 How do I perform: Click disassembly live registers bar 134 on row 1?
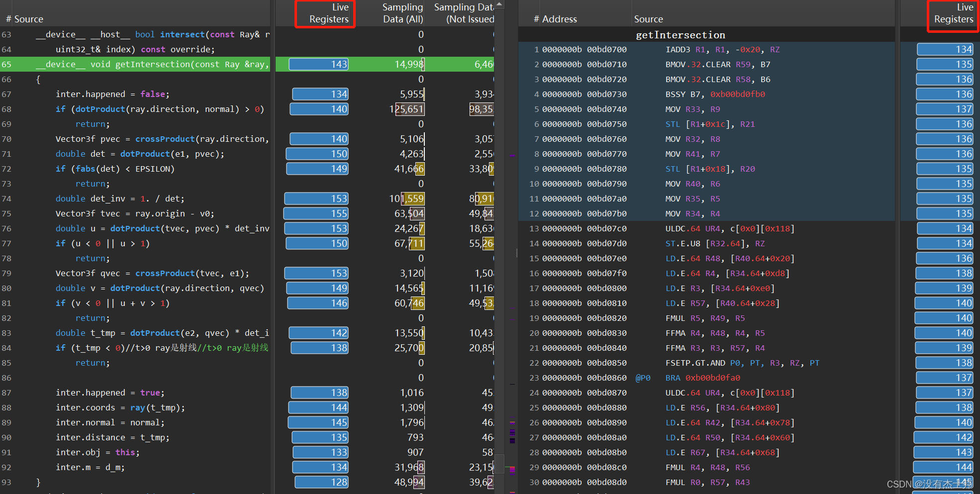[x=945, y=49]
